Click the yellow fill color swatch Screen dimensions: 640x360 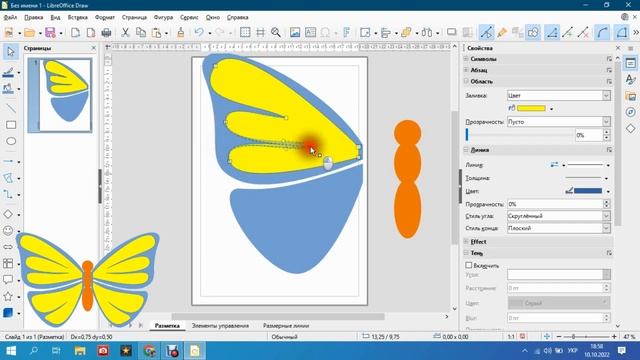pyautogui.click(x=531, y=109)
